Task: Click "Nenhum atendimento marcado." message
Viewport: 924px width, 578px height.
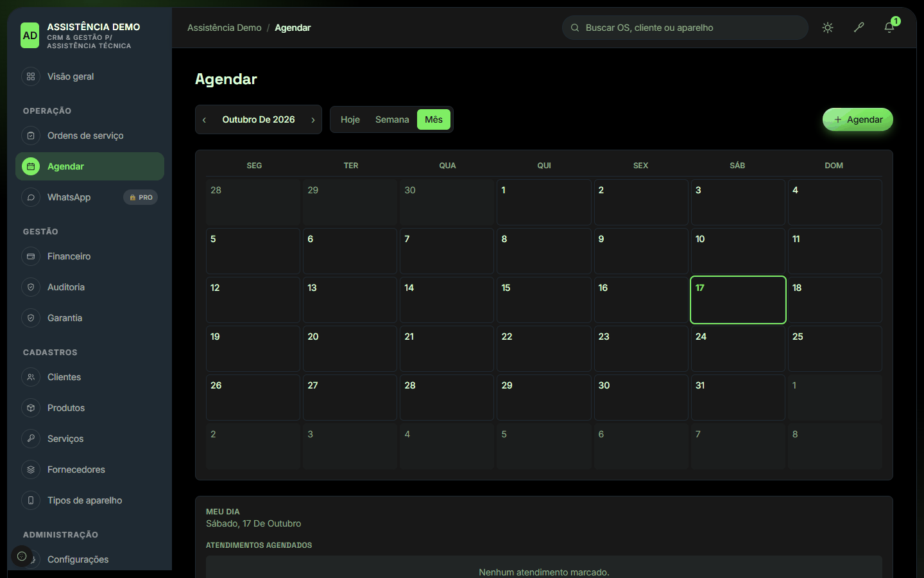Action: [544, 572]
